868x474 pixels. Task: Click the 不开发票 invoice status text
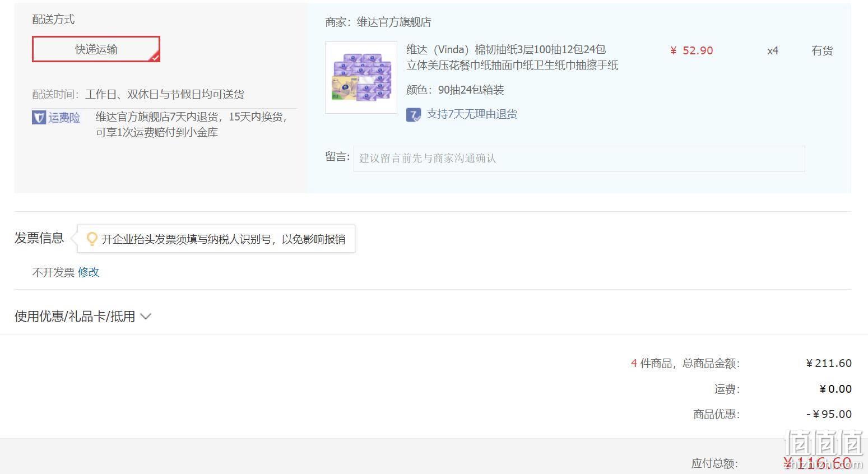[53, 272]
